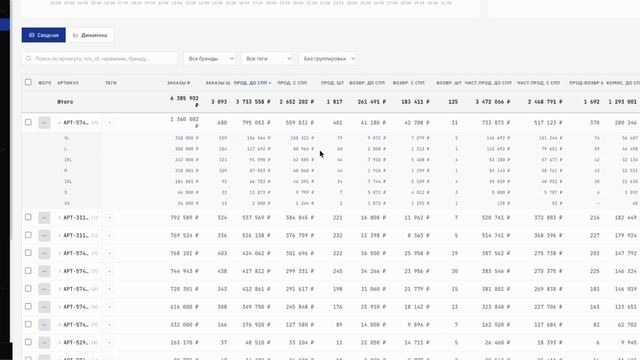Screen dimensions: 640x360
Task: Expand the АРТ-574 row with 403 orders
Action: [x=60, y=253]
